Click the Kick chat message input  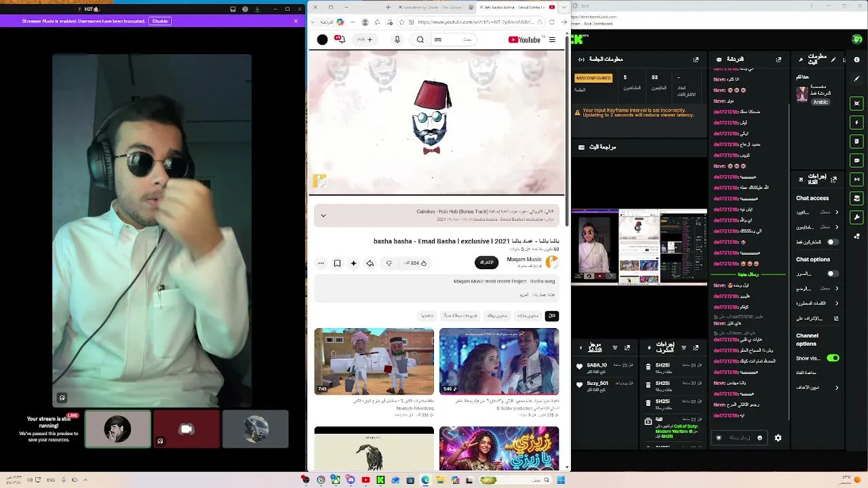739,438
